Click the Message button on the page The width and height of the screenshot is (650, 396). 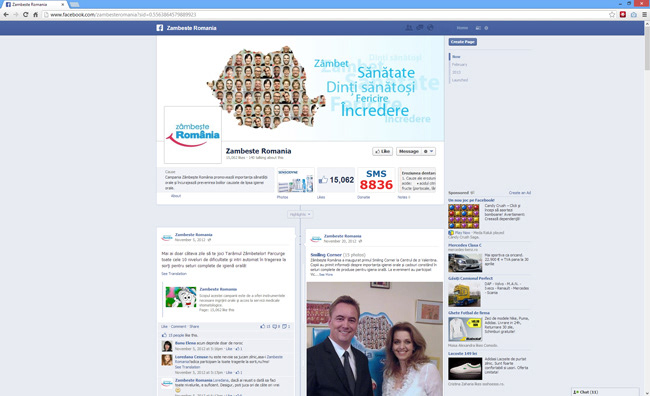coord(409,151)
